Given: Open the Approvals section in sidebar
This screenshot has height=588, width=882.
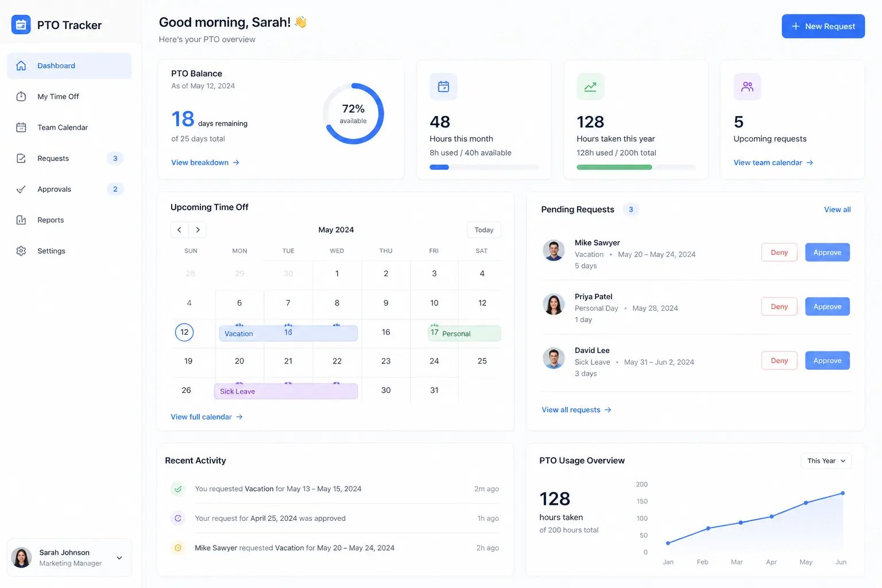Looking at the screenshot, I should point(55,189).
